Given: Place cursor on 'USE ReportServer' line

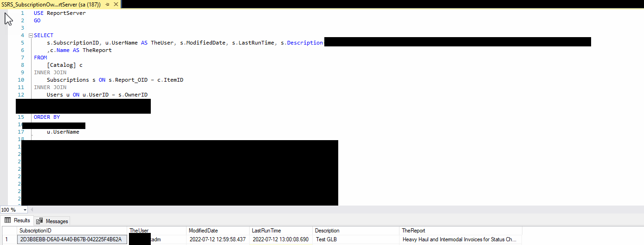Looking at the screenshot, I should pos(60,13).
